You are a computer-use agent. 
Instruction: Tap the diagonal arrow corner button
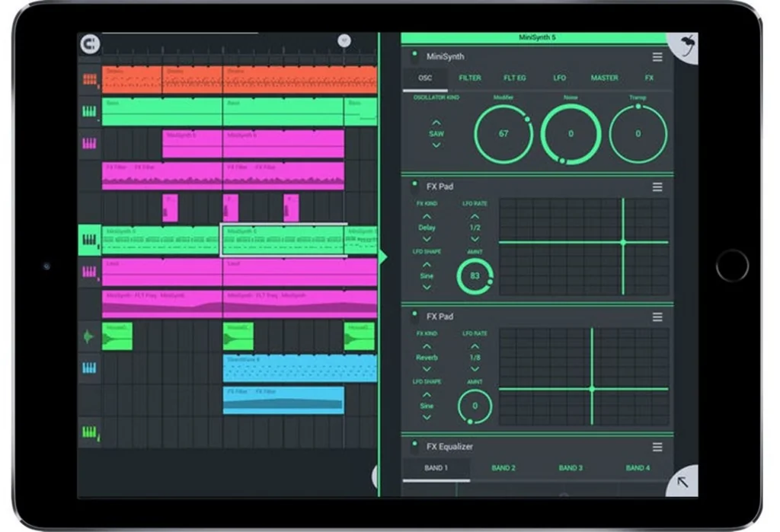[683, 481]
